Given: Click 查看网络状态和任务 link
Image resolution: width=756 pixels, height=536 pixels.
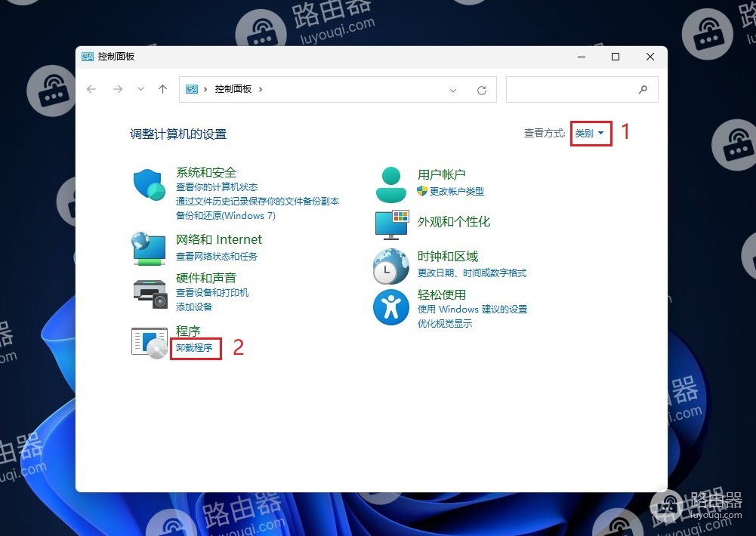Looking at the screenshot, I should (x=217, y=257).
